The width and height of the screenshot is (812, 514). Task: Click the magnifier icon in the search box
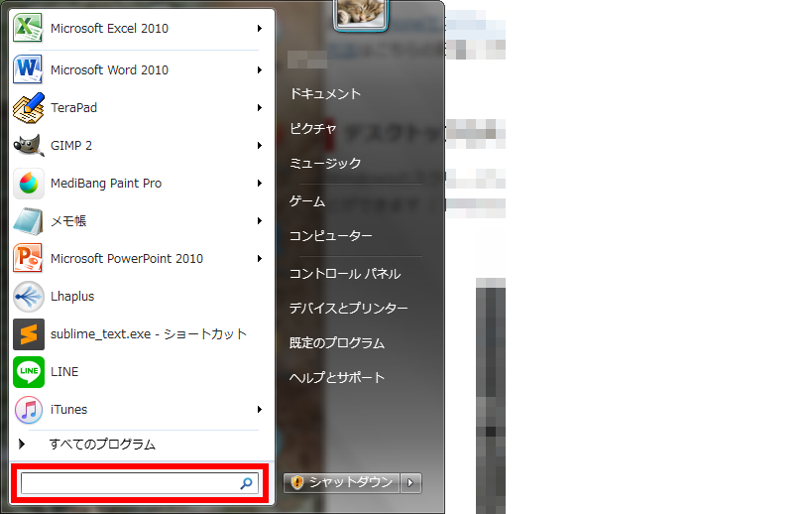(x=247, y=483)
